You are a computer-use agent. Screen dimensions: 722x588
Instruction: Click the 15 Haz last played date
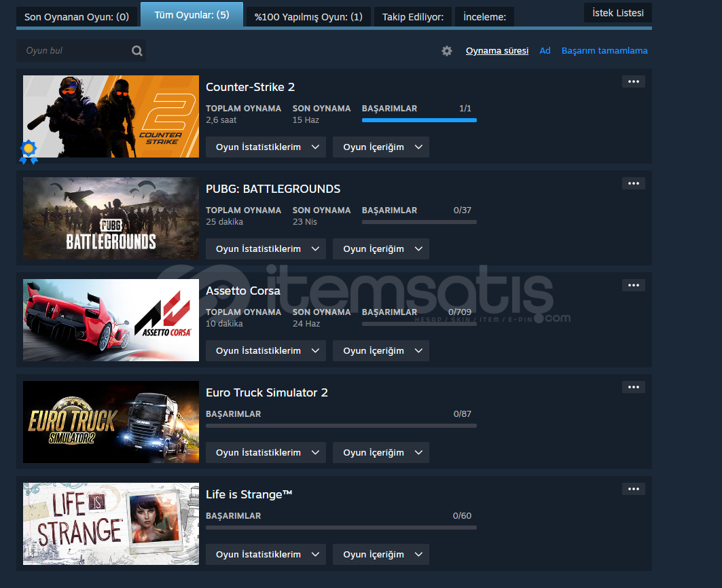[306, 120]
